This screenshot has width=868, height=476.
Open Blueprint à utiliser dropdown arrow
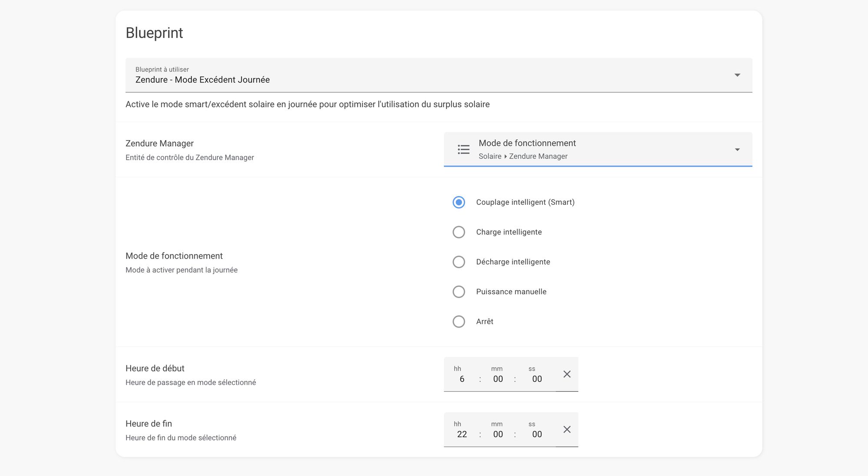[737, 75]
